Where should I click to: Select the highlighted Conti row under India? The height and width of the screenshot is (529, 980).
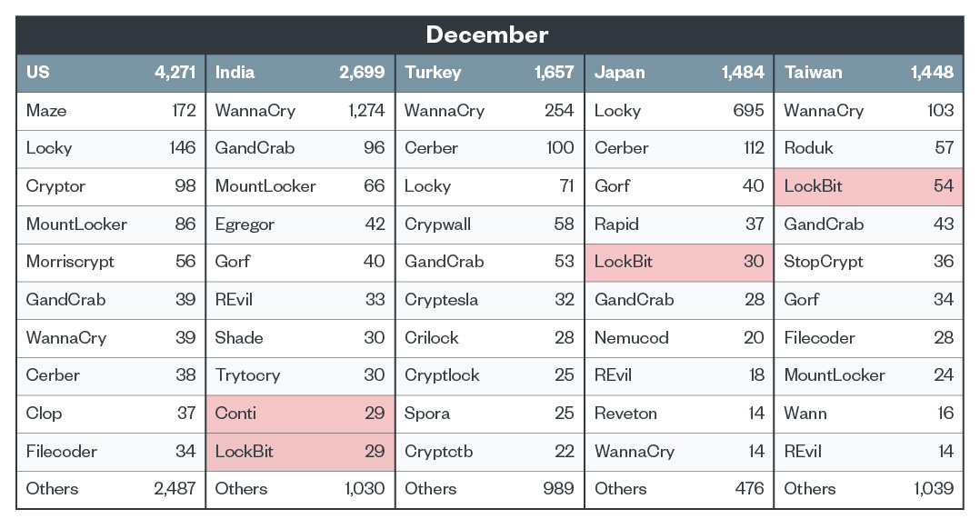(300, 414)
